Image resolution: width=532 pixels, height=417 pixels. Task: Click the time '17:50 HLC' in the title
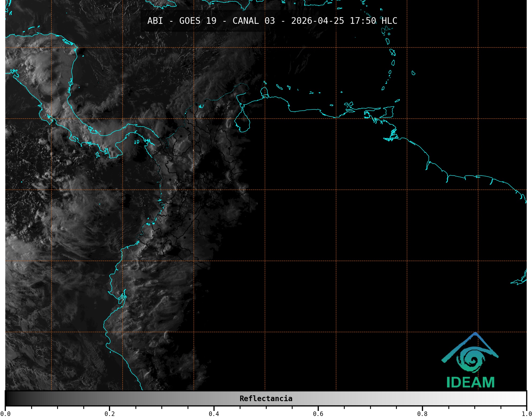373,21
